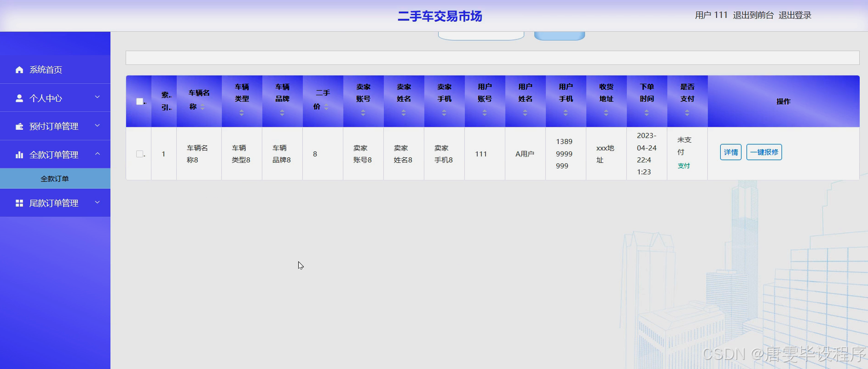868x369 pixels.
Task: Sort table by 卖家账号 column arrows
Action: (x=363, y=113)
